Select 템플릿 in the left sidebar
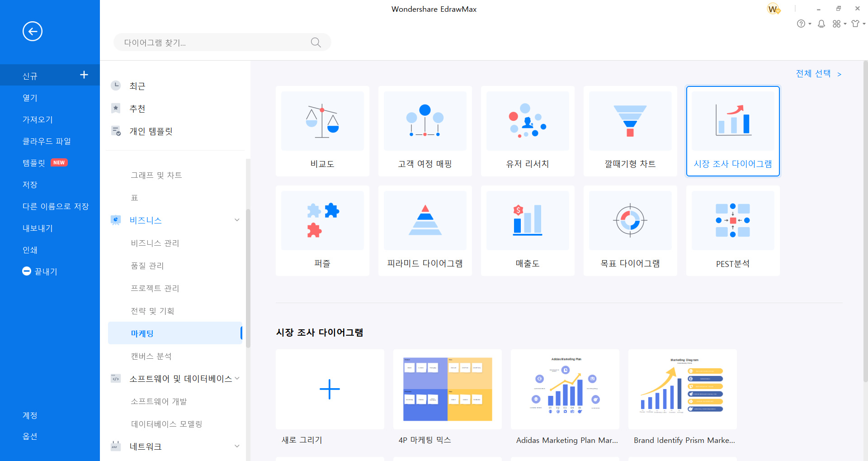This screenshot has width=868, height=461. pos(35,163)
